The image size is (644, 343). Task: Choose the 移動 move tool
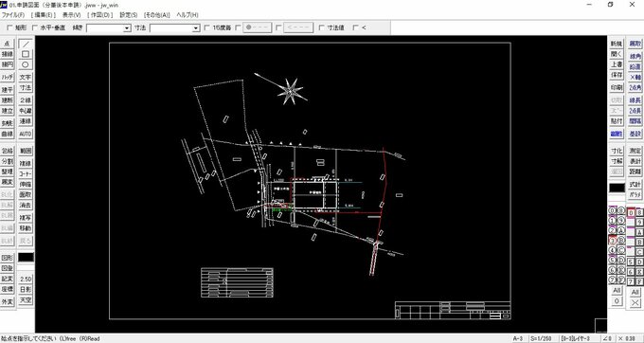26,228
